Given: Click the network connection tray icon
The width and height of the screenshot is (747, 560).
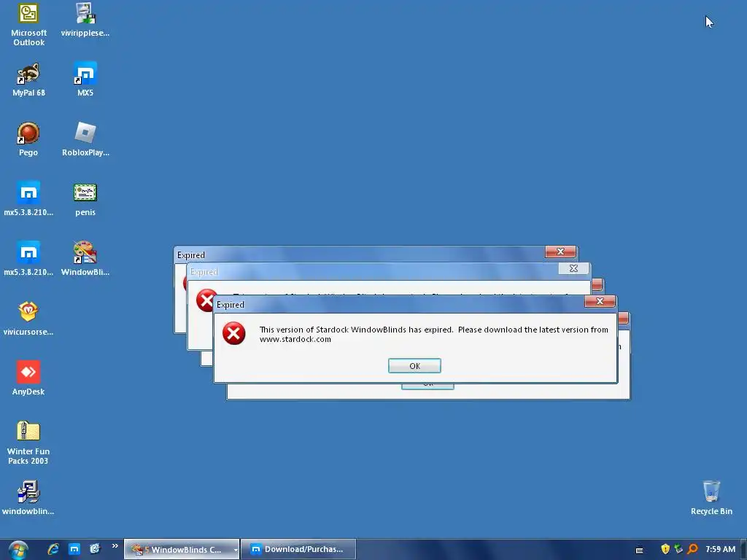Looking at the screenshot, I should [x=679, y=549].
